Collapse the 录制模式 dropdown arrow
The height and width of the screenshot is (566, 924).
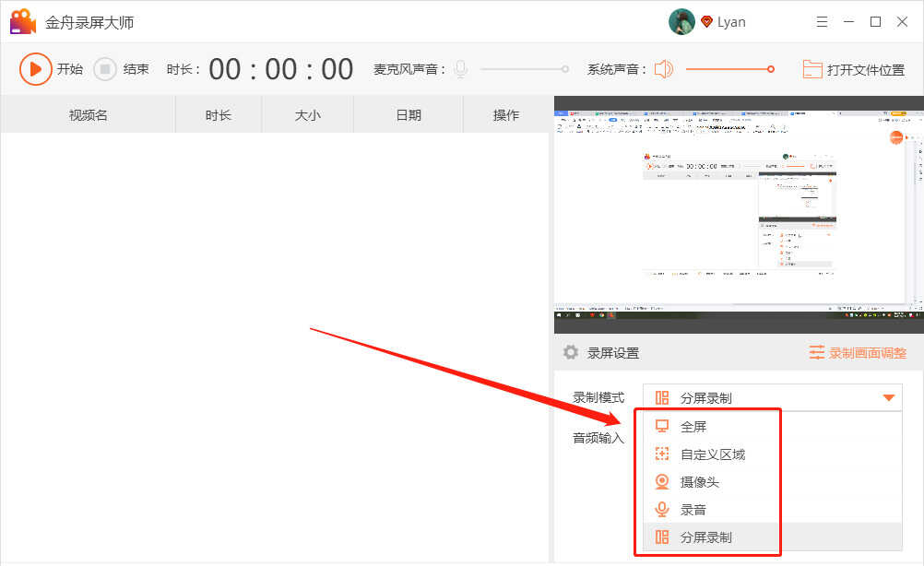[889, 398]
